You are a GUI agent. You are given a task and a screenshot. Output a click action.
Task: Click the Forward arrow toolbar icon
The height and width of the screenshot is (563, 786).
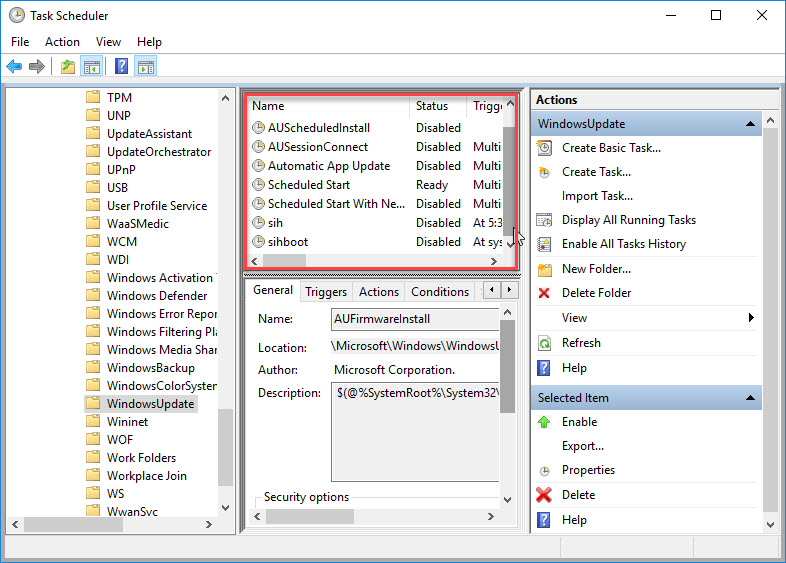(37, 66)
